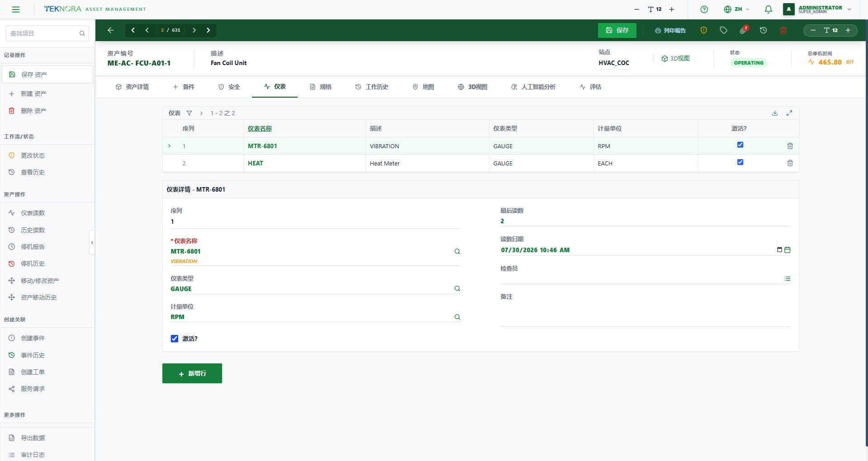The height and width of the screenshot is (461, 868).
Task: Go to last record arrow
Action: click(x=209, y=30)
